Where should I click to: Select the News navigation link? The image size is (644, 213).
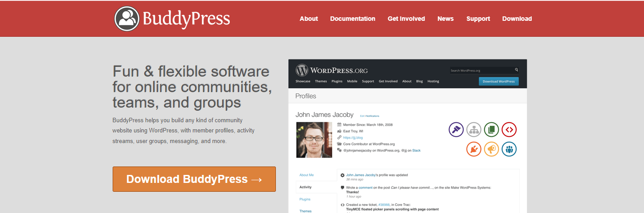pyautogui.click(x=445, y=19)
